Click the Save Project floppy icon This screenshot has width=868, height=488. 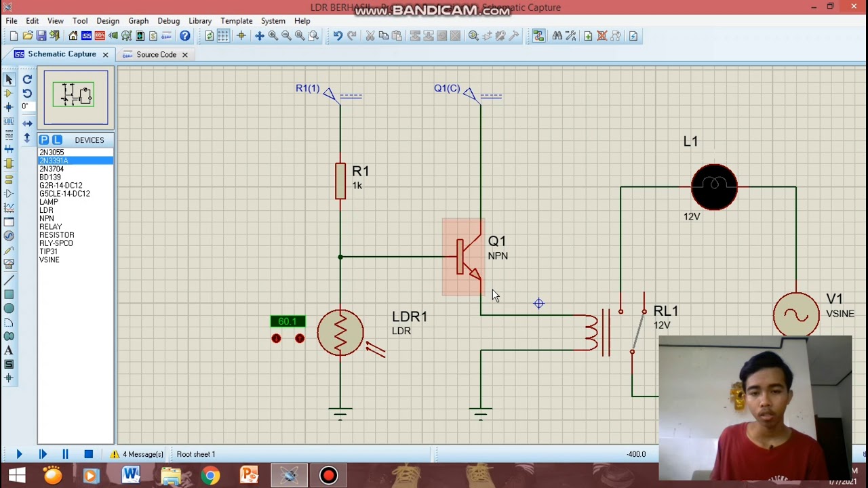[41, 36]
